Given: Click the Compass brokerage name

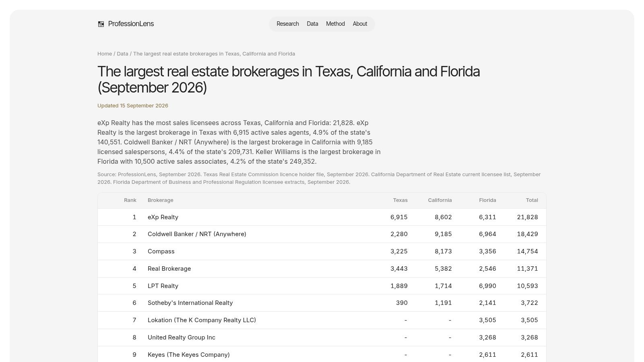Looking at the screenshot, I should pyautogui.click(x=161, y=251).
